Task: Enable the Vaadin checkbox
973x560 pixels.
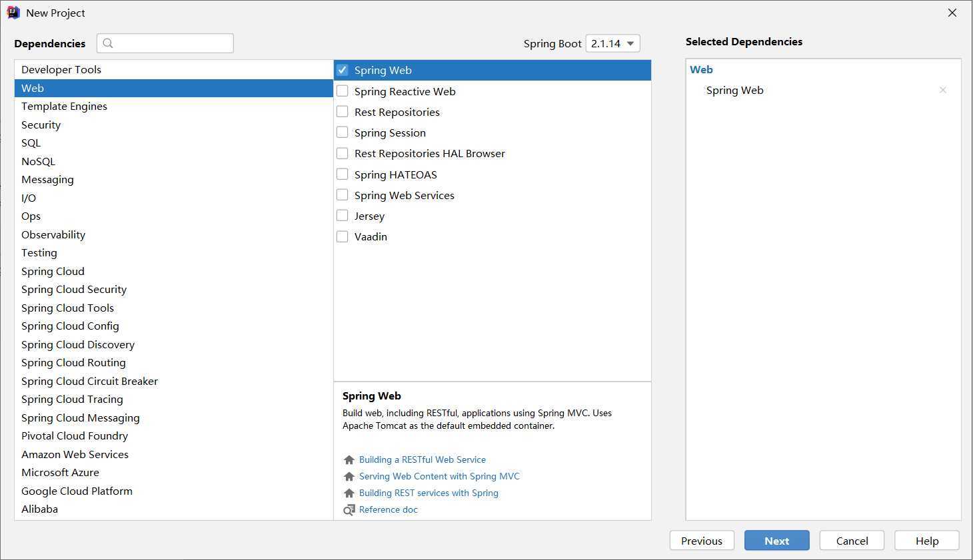Action: point(343,236)
